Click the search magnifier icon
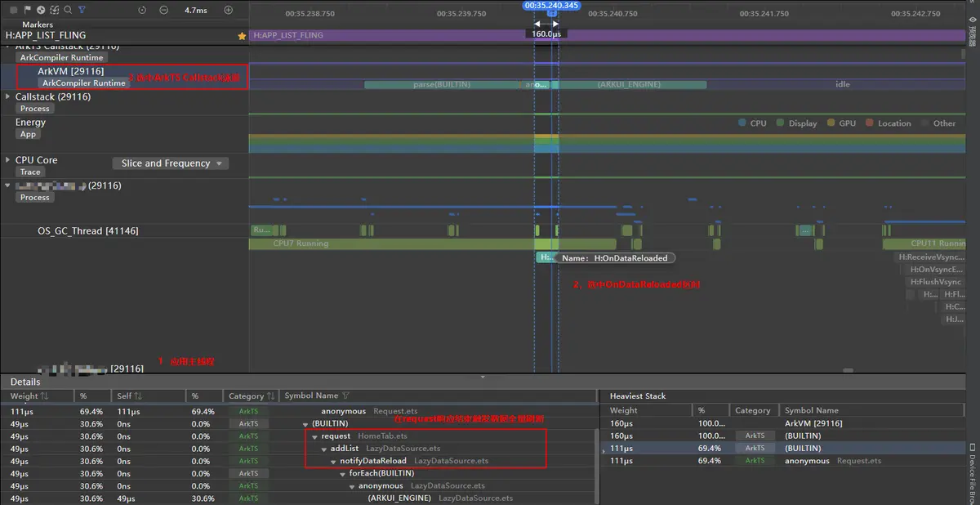The image size is (980, 505). tap(68, 10)
